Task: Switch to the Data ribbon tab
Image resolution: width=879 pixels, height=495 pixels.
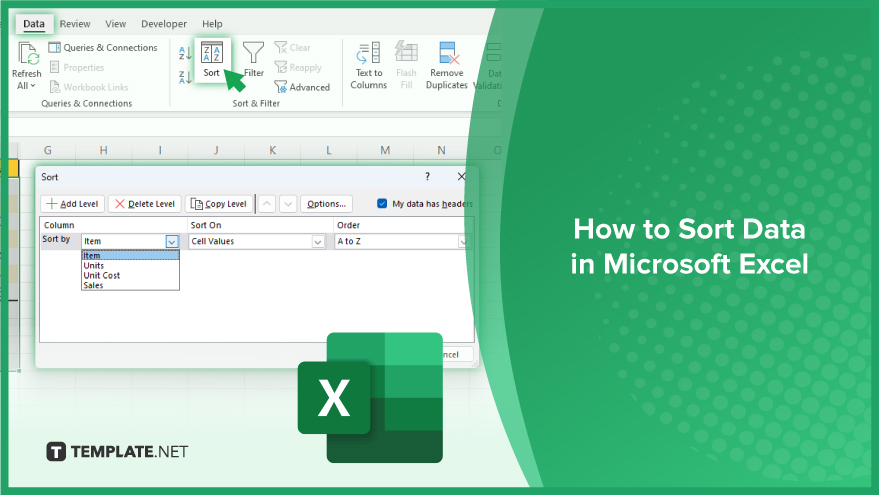Action: tap(34, 24)
